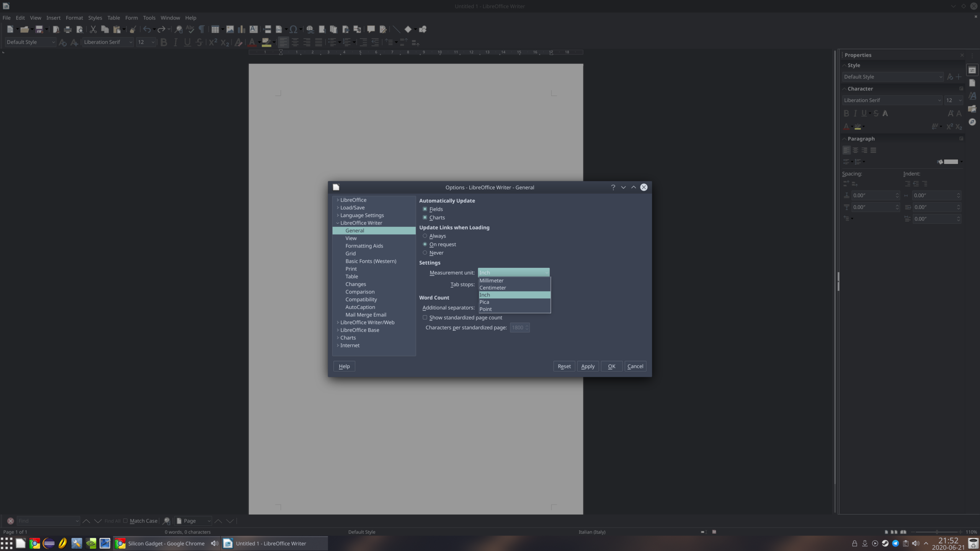The width and height of the screenshot is (980, 551).
Task: Open the sidebar Navigator compass icon
Action: (x=972, y=122)
